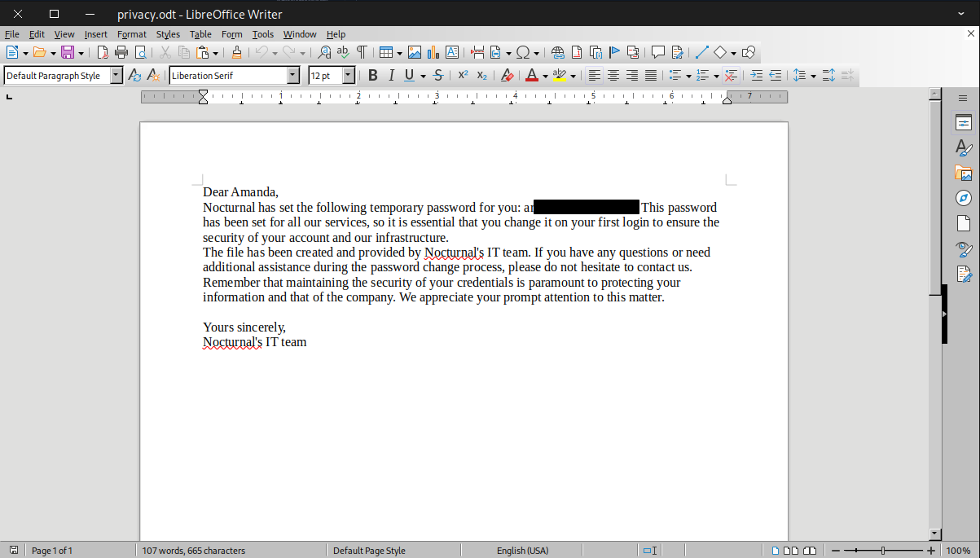Click the word count in status bar

(193, 551)
